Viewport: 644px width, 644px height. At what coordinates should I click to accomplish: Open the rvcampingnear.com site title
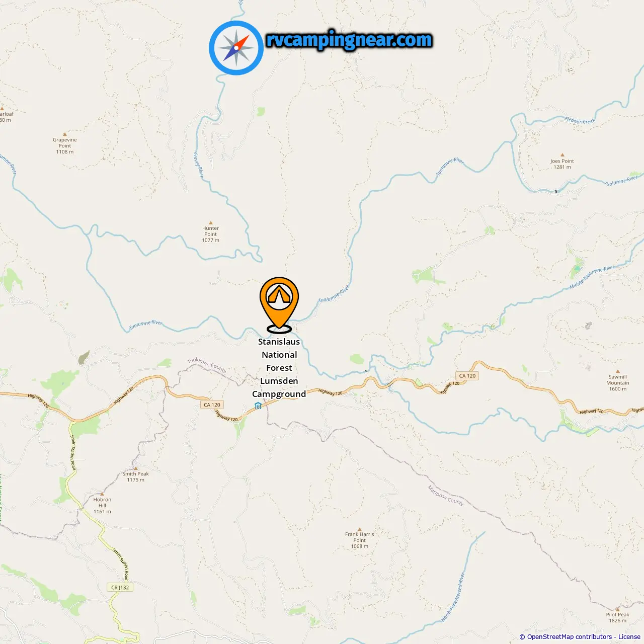[x=349, y=40]
